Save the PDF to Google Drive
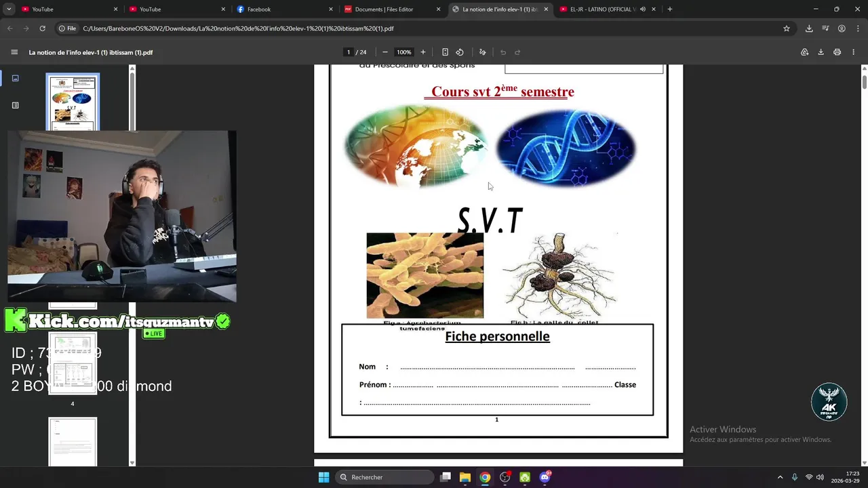868x488 pixels. 805,52
